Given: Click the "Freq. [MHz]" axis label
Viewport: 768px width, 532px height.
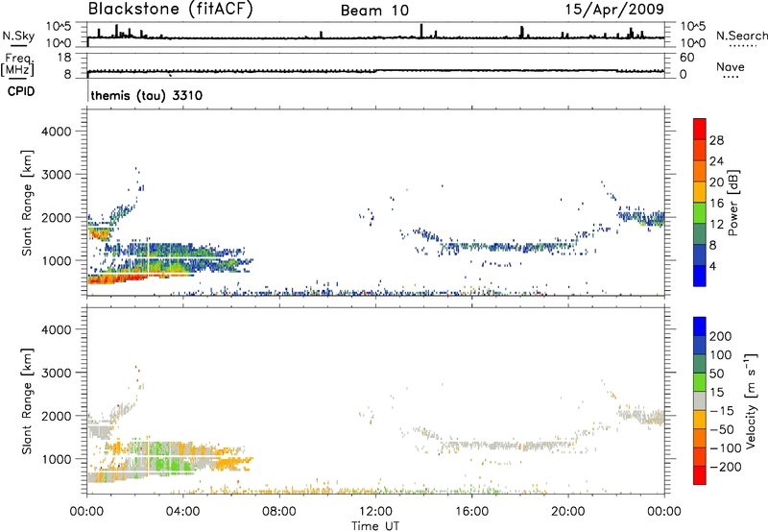Looking at the screenshot, I should [x=18, y=64].
